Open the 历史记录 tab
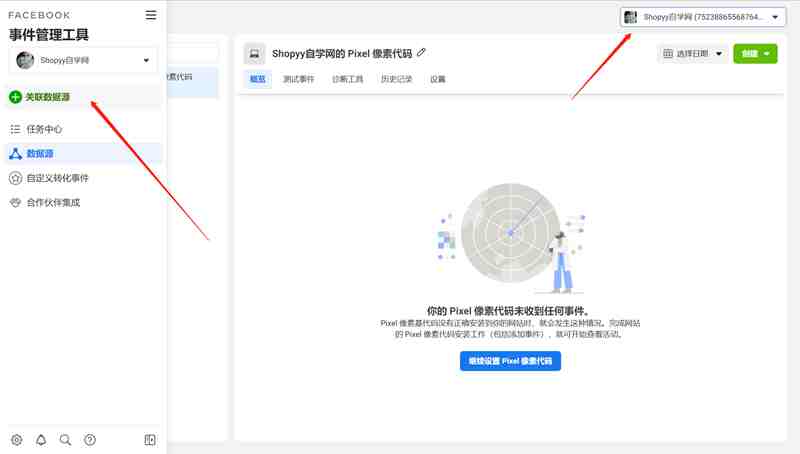This screenshot has width=800, height=454. 396,79
